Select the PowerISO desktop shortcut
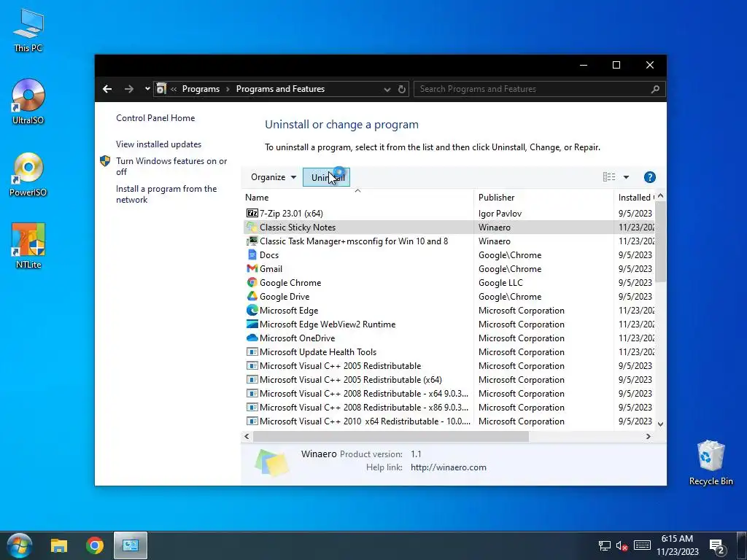The height and width of the screenshot is (560, 747). click(x=28, y=174)
